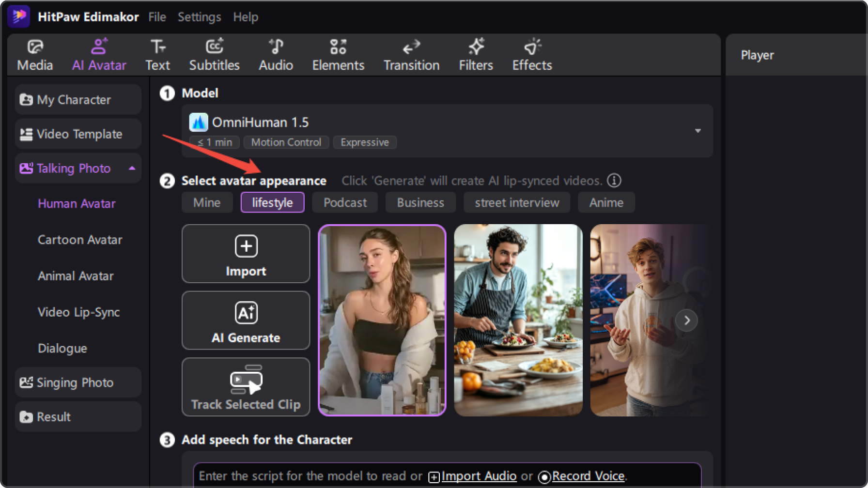Import a custom avatar photo
868x488 pixels.
pyautogui.click(x=246, y=254)
